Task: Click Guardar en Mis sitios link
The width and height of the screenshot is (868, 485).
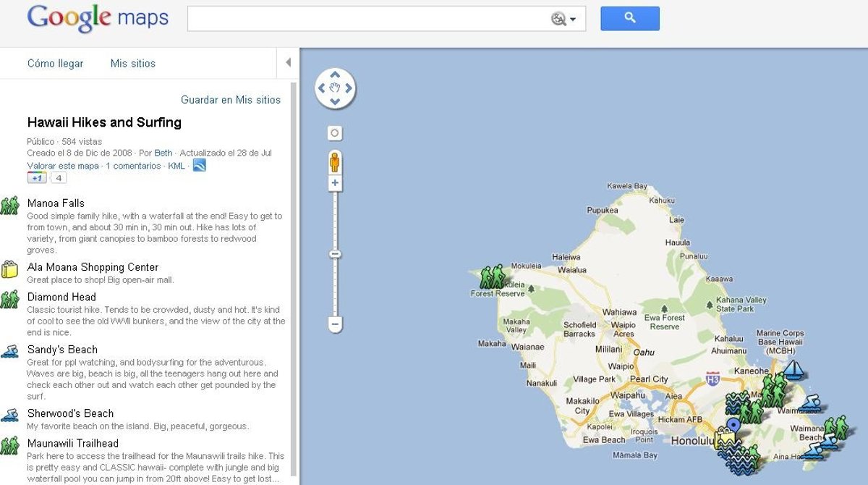Action: click(230, 100)
